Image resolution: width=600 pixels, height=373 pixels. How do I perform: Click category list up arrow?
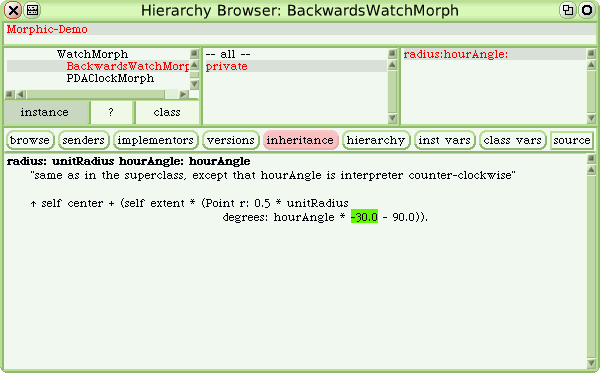[x=392, y=65]
